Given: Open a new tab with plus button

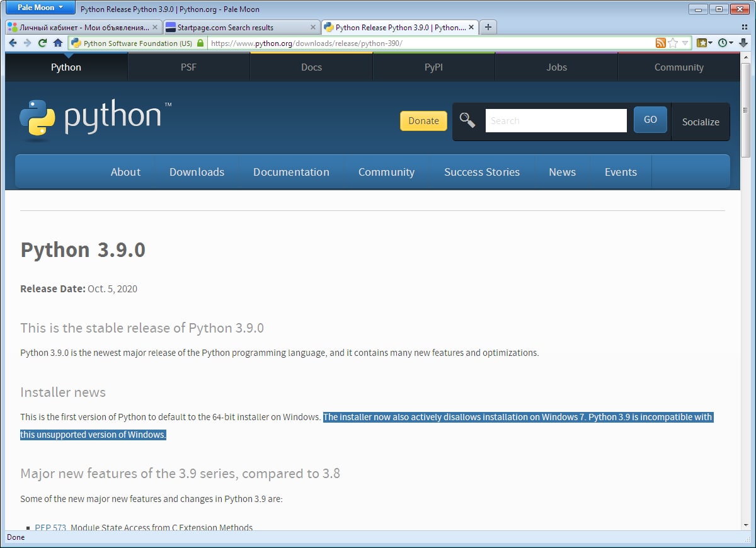Looking at the screenshot, I should [488, 27].
